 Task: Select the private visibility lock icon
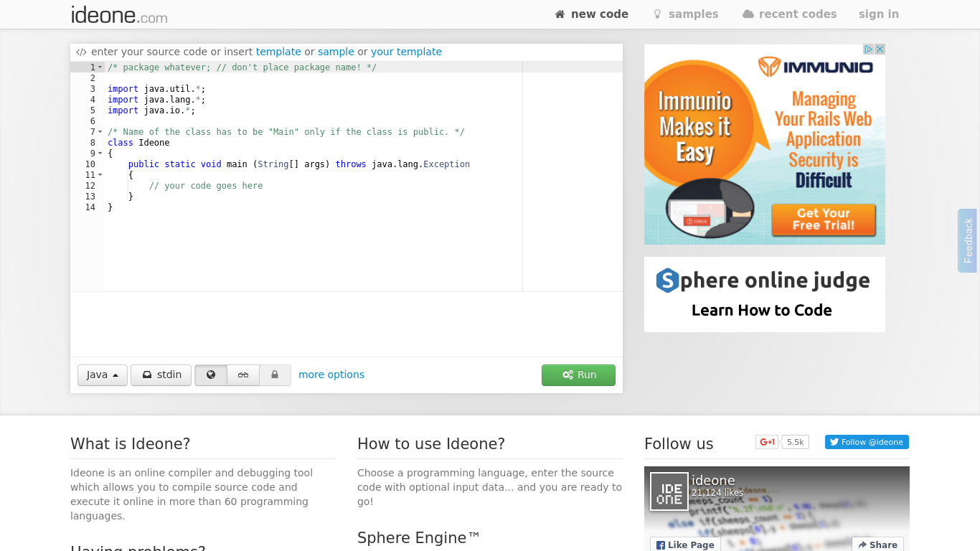[x=275, y=375]
